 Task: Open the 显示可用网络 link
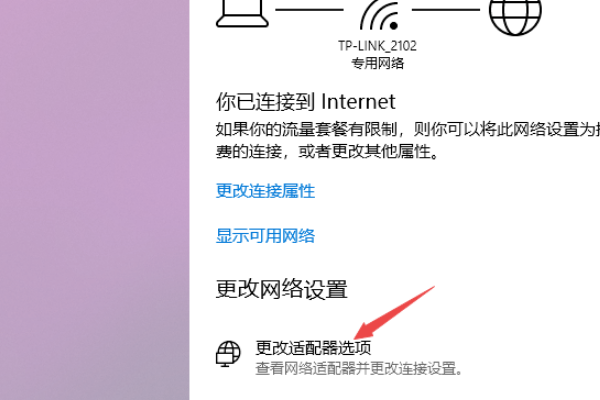[x=265, y=236]
